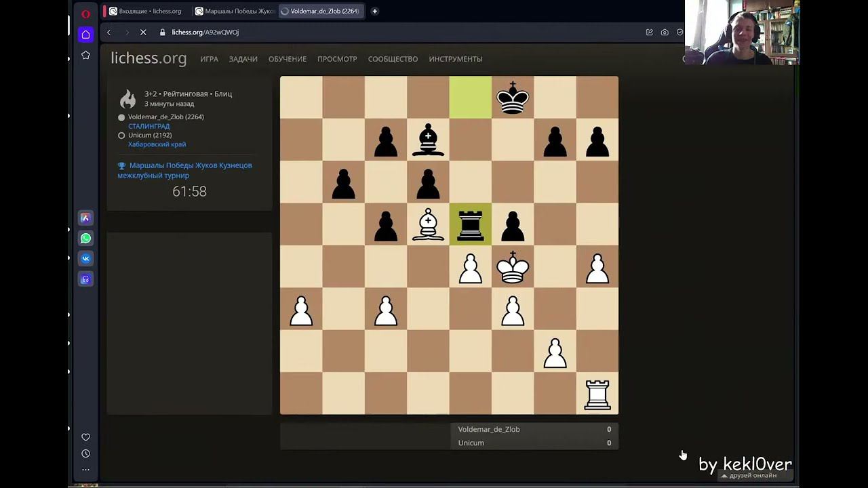The width and height of the screenshot is (868, 488).
Task: Open the ПРОСМОТР menu
Action: 337,59
